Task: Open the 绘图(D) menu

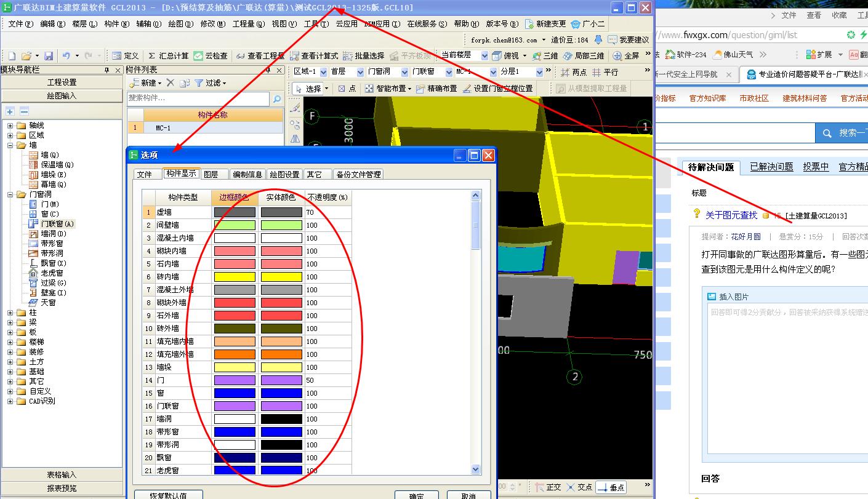Action: pyautogui.click(x=180, y=24)
